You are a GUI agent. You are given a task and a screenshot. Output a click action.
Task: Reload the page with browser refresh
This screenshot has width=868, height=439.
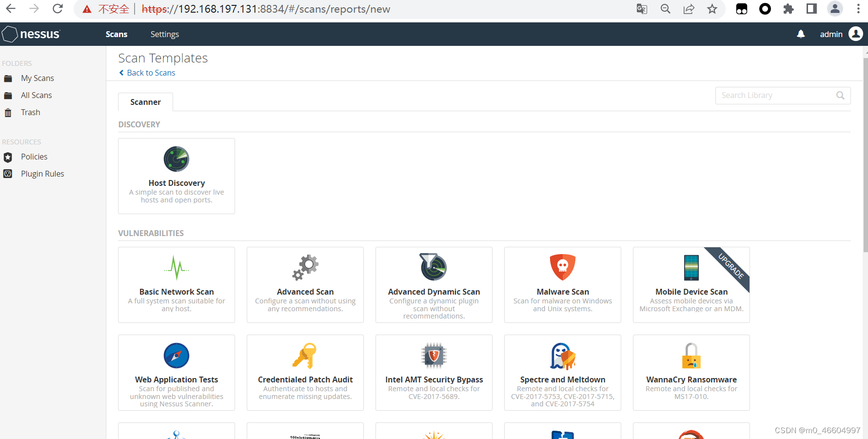(x=58, y=9)
